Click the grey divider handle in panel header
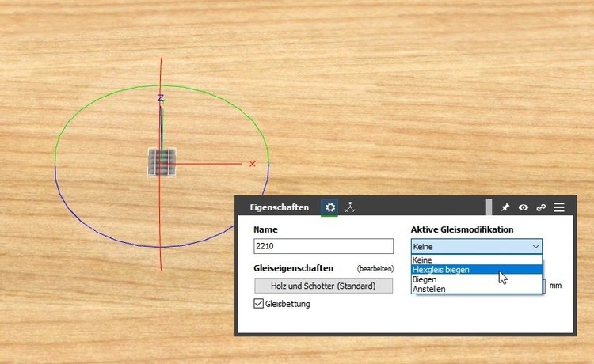Image resolution: width=594 pixels, height=364 pixels. click(489, 207)
